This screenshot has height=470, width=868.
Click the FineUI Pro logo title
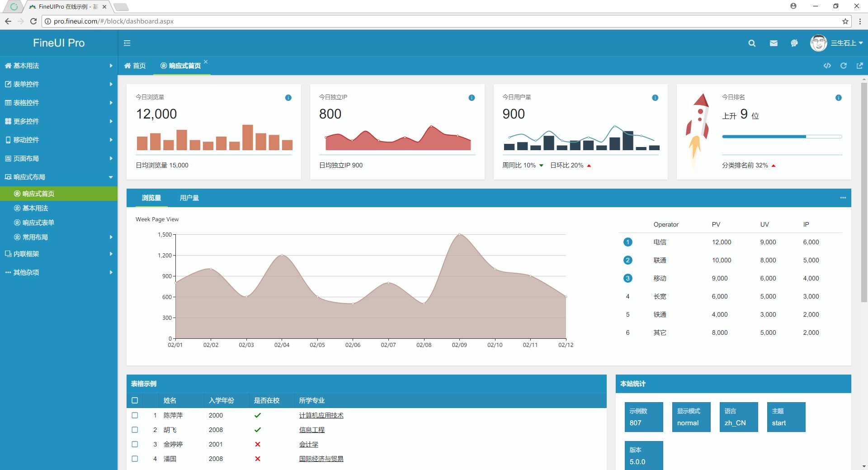[x=59, y=43]
